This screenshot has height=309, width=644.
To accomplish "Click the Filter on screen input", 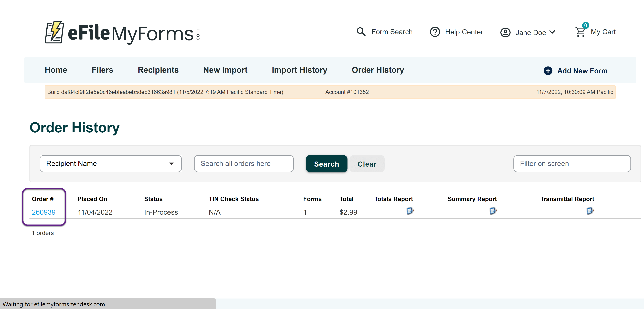I will coord(572,164).
